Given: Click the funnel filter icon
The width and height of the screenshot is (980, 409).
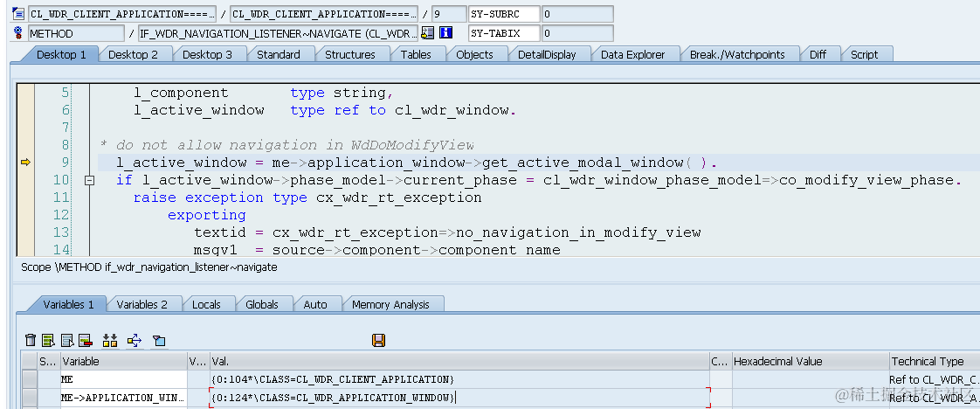Looking at the screenshot, I should coord(159,341).
